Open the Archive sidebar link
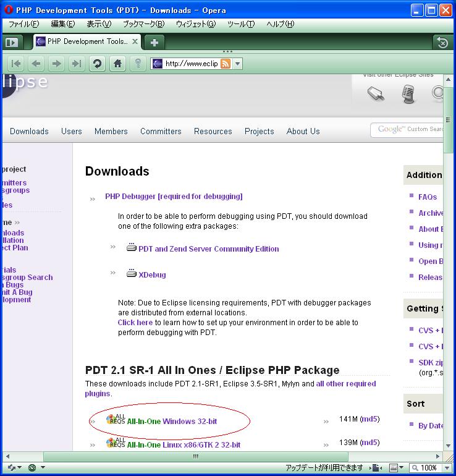Viewport: 456px width, 476px height. pos(431,213)
